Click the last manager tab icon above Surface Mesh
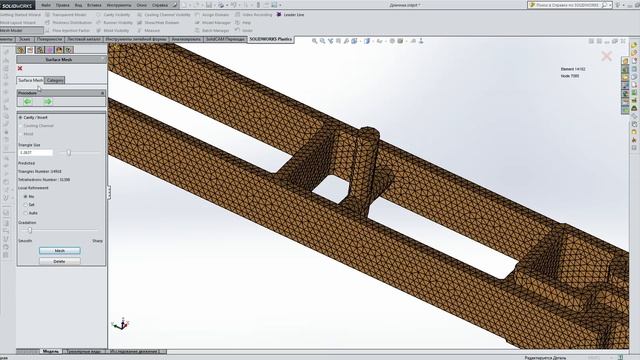 (x=69, y=50)
